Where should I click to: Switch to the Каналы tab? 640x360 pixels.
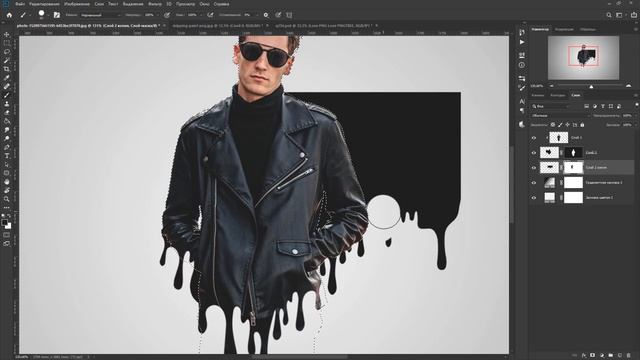click(x=538, y=95)
